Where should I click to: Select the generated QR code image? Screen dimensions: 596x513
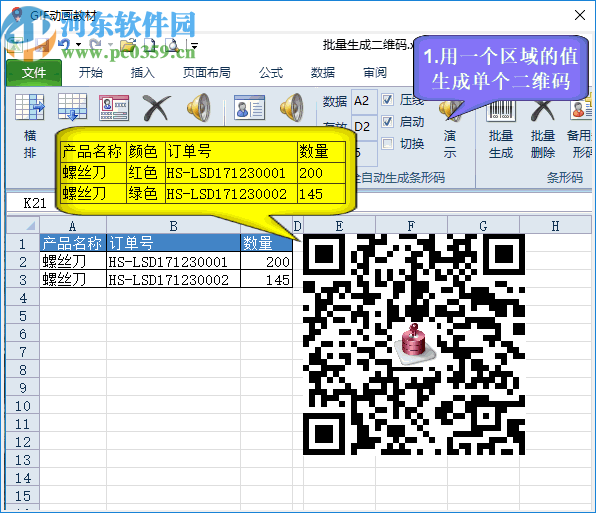414,344
